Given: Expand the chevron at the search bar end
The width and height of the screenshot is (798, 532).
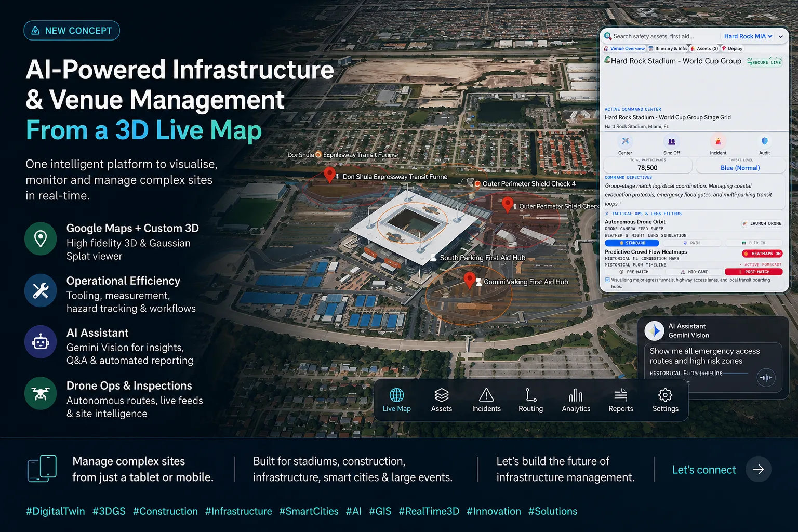Looking at the screenshot, I should click(780, 36).
